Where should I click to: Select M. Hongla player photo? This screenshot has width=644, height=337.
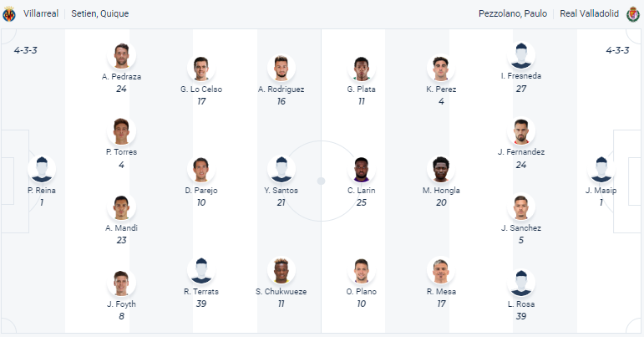[x=441, y=169]
